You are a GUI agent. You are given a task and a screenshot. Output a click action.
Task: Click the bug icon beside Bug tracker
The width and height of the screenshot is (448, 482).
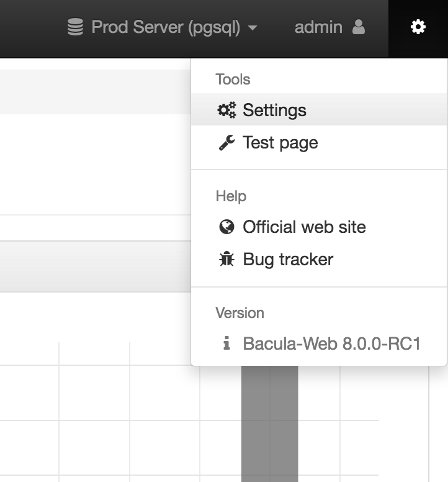pos(226,260)
